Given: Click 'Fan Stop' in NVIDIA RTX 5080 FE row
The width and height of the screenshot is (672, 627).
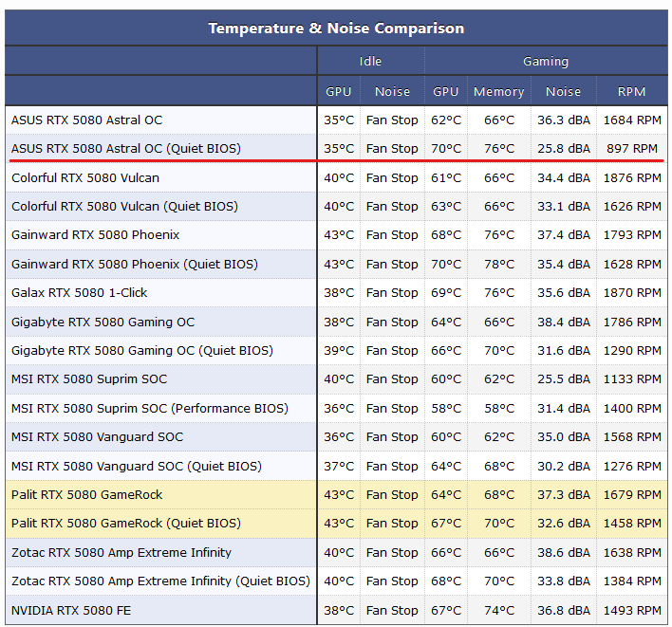Looking at the screenshot, I should pyautogui.click(x=392, y=610).
